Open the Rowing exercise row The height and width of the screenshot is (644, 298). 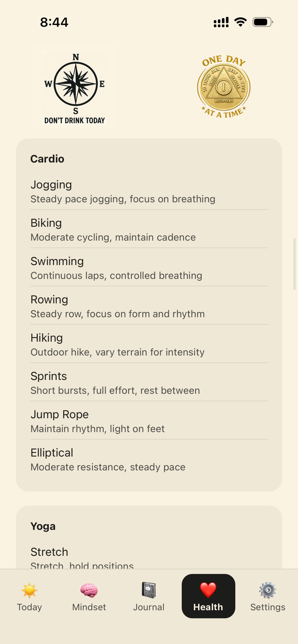149,306
